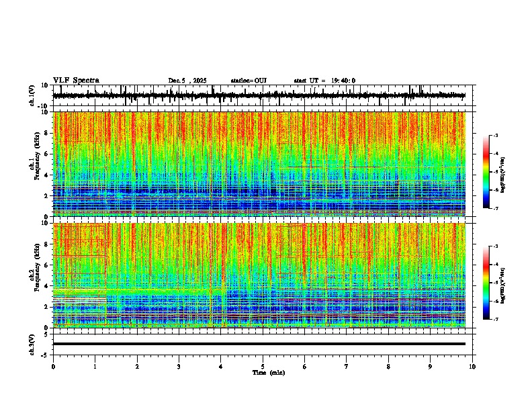Click time axis tick label '8'

click(x=388, y=367)
